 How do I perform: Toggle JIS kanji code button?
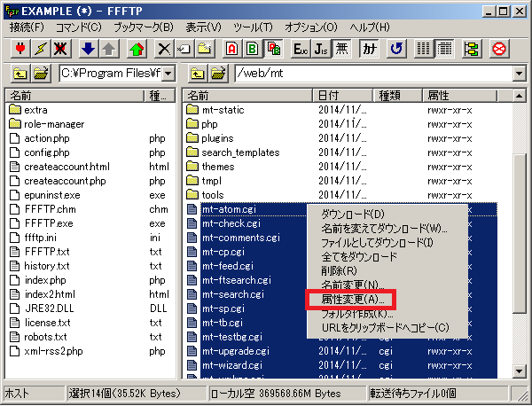pos(321,49)
